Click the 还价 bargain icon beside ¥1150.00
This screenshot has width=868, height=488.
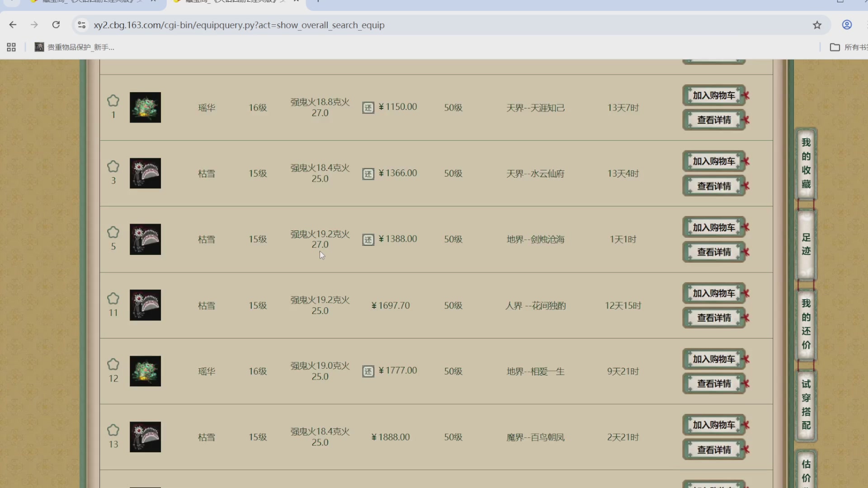coord(368,108)
